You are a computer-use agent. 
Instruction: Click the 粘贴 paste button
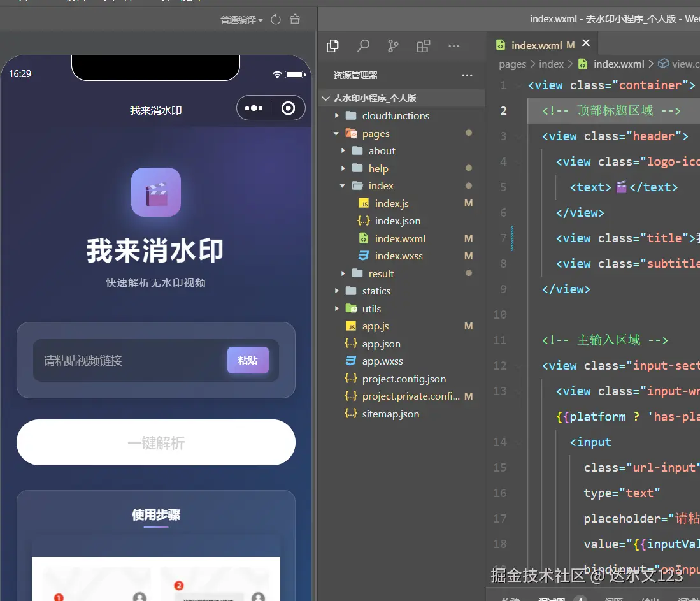pyautogui.click(x=248, y=360)
